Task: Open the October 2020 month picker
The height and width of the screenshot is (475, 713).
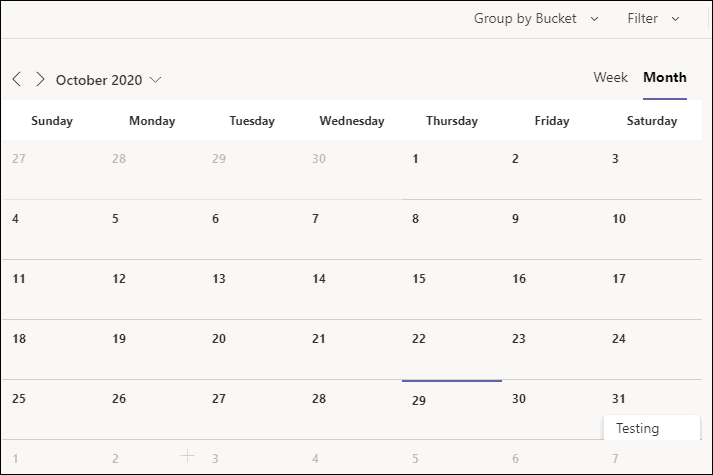Action: (x=108, y=80)
